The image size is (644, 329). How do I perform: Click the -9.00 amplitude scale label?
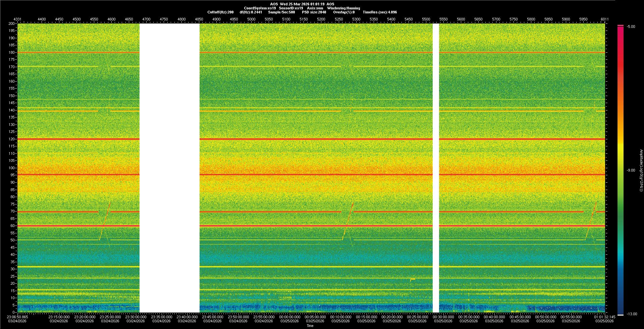(631, 170)
